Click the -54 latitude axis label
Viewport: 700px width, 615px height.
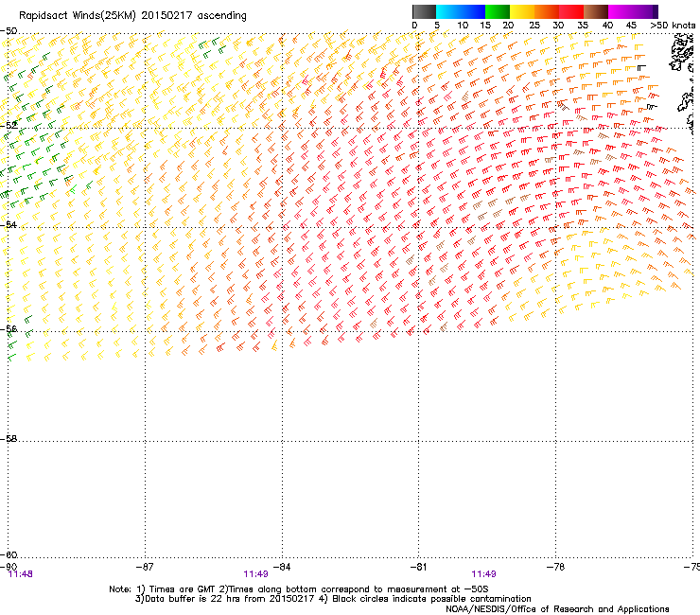(x=9, y=224)
